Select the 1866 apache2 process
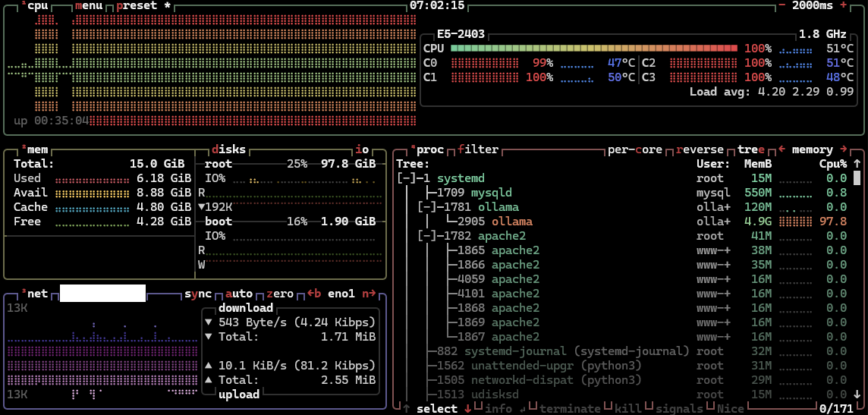The height and width of the screenshot is (415, 868). 622,265
